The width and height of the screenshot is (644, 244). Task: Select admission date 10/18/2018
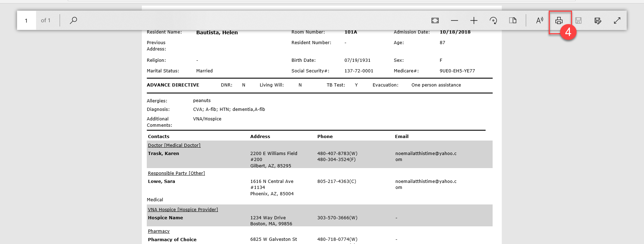tap(455, 32)
